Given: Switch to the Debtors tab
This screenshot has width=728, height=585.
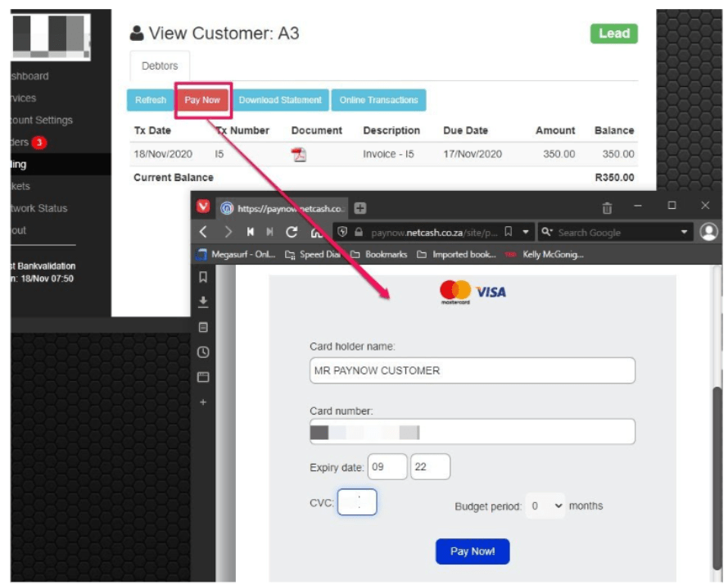Looking at the screenshot, I should [160, 66].
